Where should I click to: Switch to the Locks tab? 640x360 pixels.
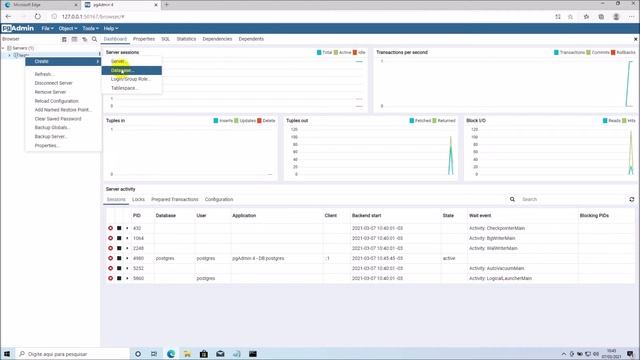(138, 199)
